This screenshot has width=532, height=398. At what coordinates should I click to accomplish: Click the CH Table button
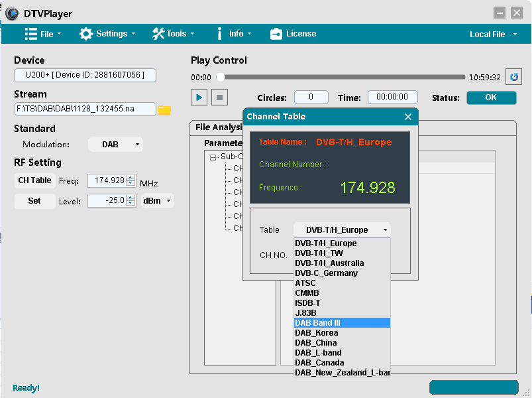pos(34,180)
